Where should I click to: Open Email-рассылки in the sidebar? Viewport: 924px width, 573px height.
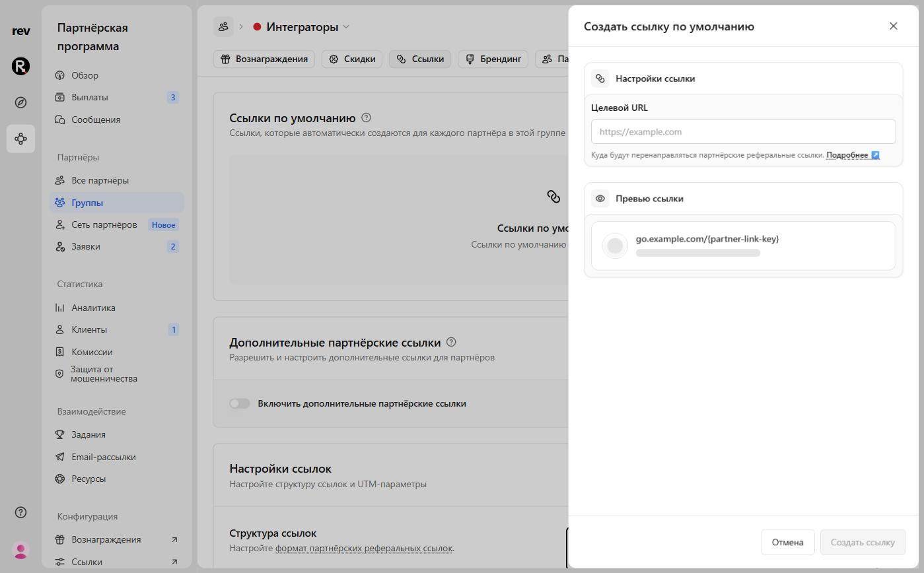[116, 457]
